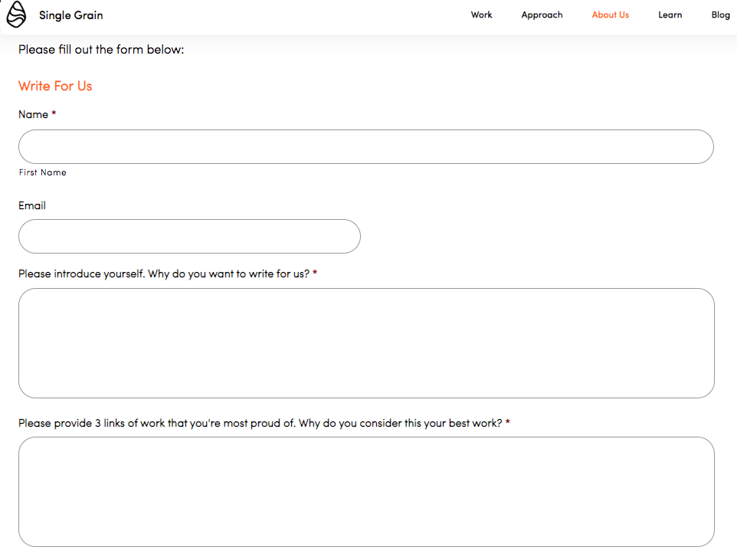
Task: Click the 'Please provide 3 links' question label
Action: [260, 423]
